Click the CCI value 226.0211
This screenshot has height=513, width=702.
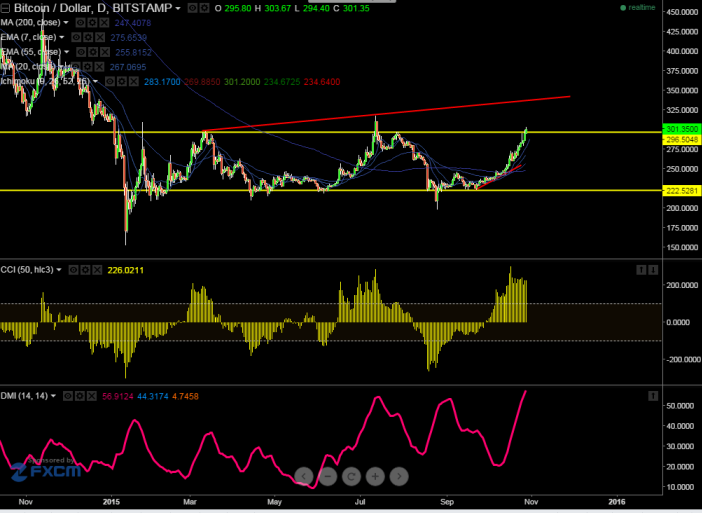coord(125,270)
